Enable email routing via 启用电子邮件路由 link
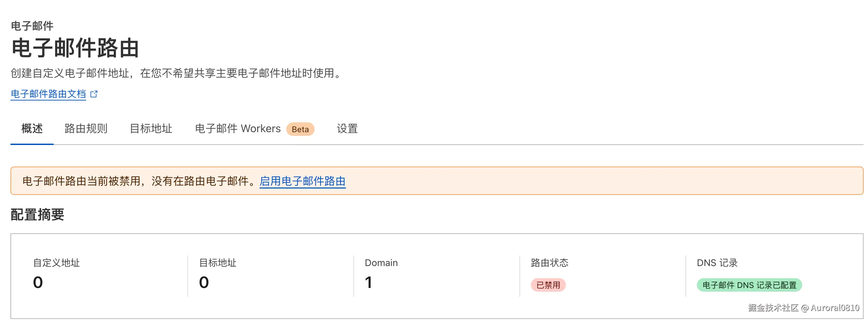The image size is (868, 321). click(302, 181)
